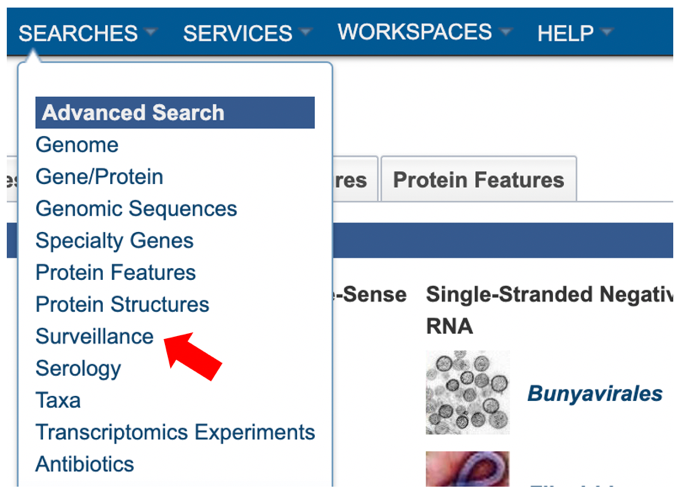The height and width of the screenshot is (487, 681).
Task: Choose Protein Structures search
Action: pyautogui.click(x=122, y=305)
